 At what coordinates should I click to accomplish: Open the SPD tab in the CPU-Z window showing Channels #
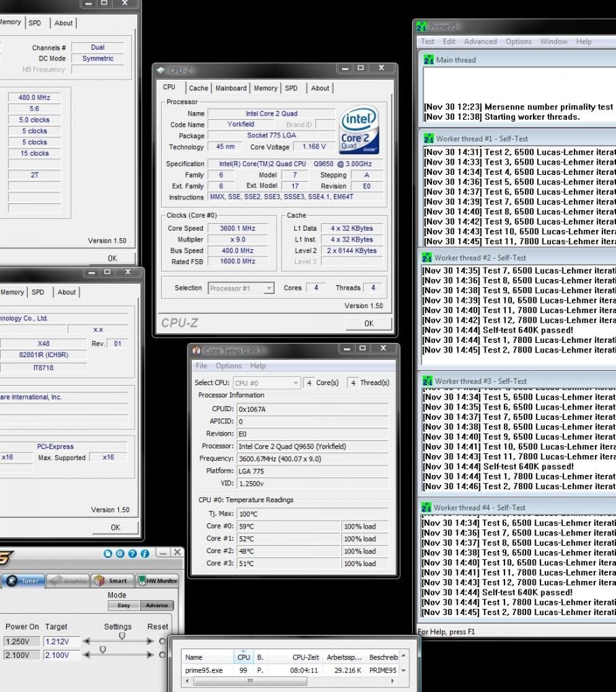point(35,23)
